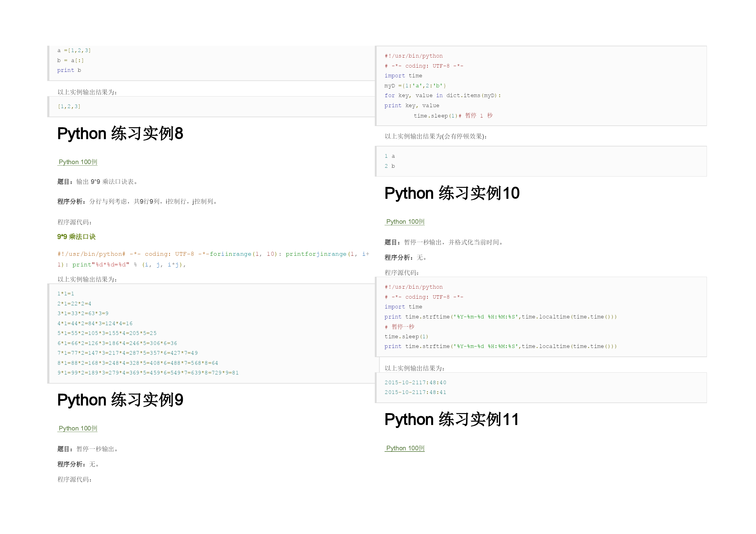Click the heading "Python 练习实例9"
This screenshot has width=756, height=534.
[120, 399]
